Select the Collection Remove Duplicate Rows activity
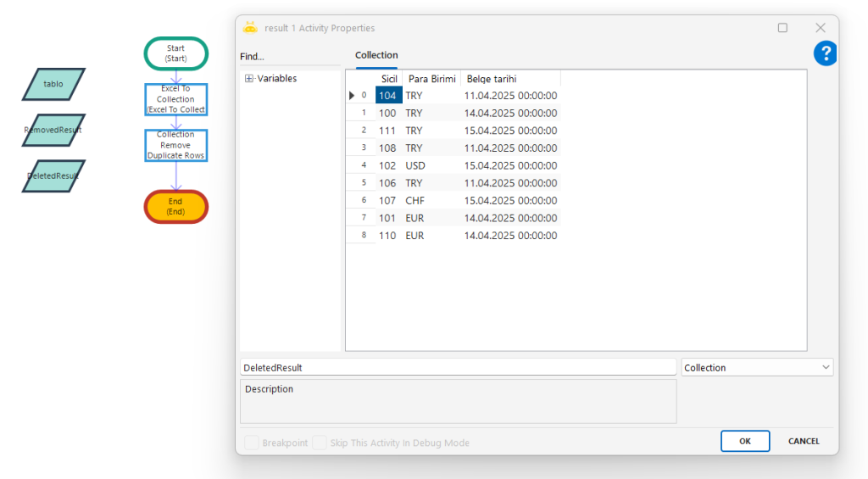Screen dimensions: 868x479 click(175, 145)
